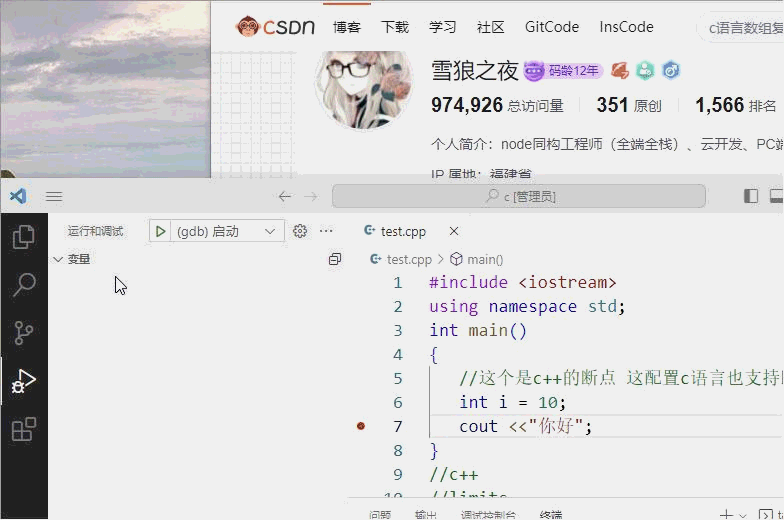Click the #include <iostream> code line
Viewport: 784px width, 520px height.
tap(522, 282)
